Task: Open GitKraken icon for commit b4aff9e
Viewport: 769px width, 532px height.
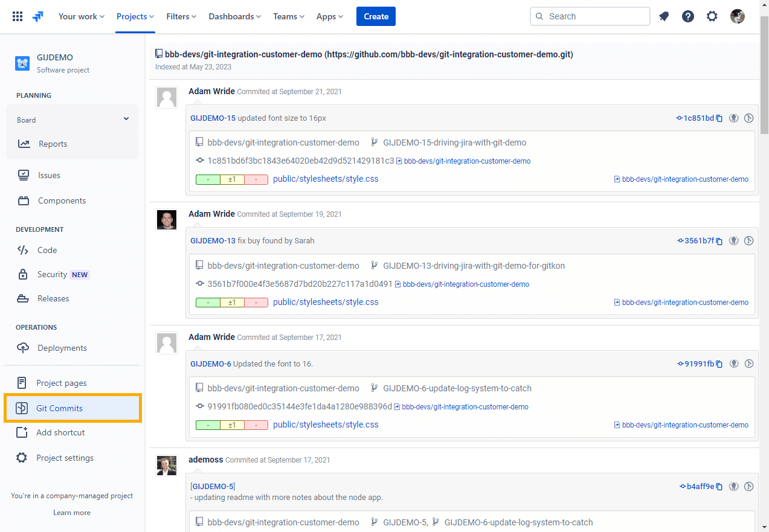Action: pos(734,487)
